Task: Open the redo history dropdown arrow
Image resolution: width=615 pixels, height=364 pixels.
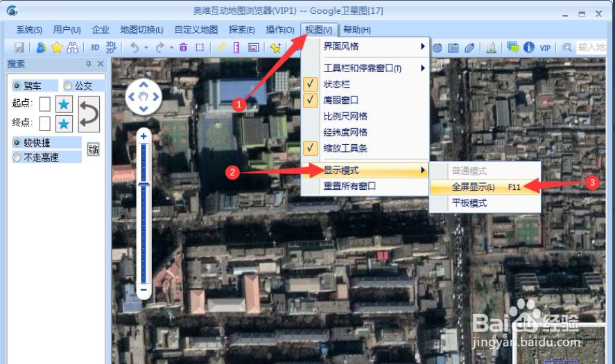Action: pos(171,48)
